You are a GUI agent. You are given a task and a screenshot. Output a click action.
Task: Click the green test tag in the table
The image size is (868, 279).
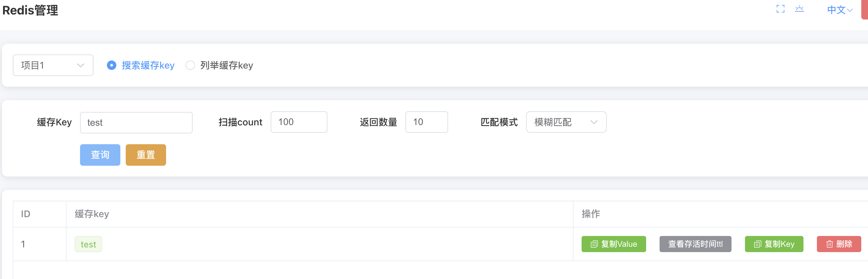point(88,244)
